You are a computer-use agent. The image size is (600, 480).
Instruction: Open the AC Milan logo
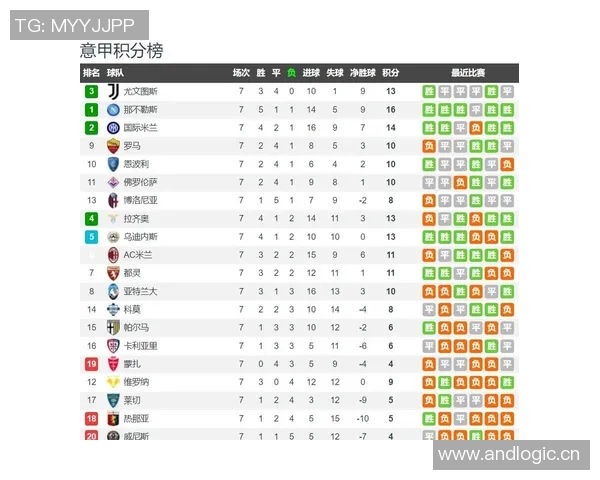(x=113, y=255)
